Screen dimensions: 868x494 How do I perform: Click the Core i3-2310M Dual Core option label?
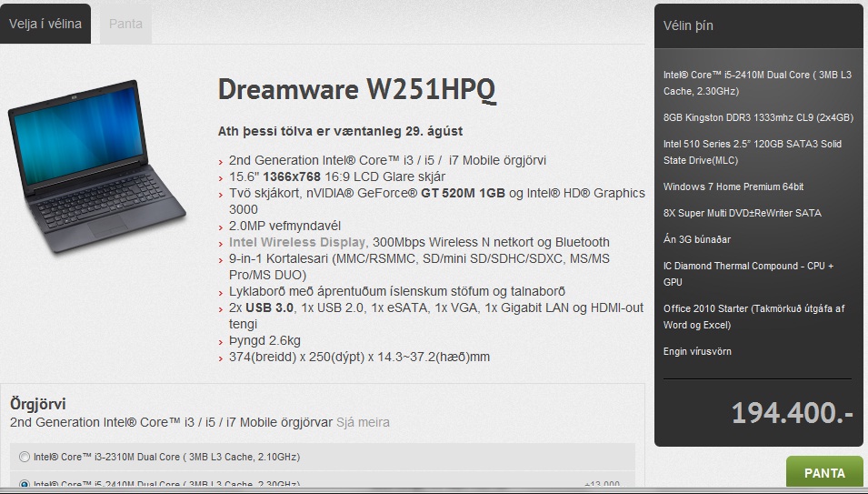pyautogui.click(x=166, y=457)
